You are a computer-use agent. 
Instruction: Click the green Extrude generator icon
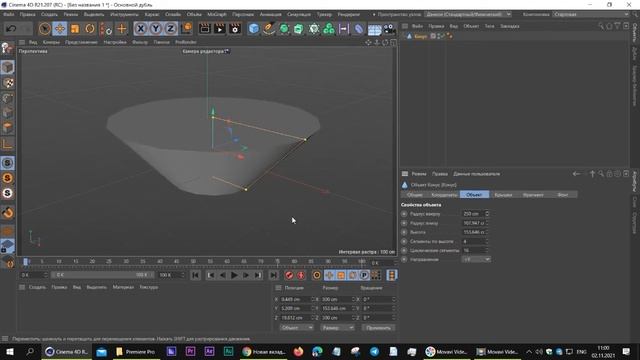[299, 29]
